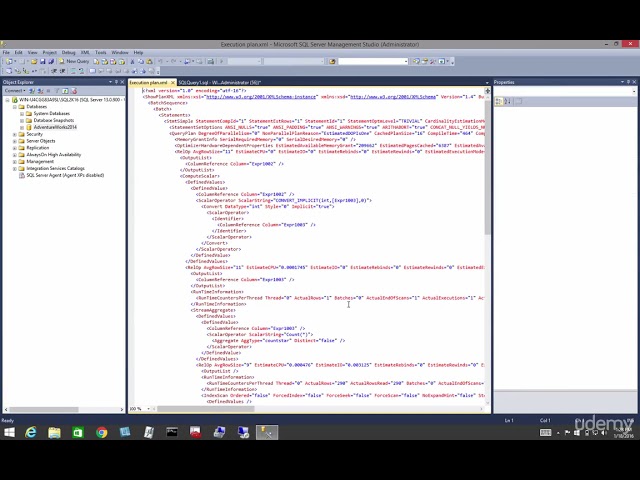This screenshot has height=480, width=640.
Task: Click the New Query toolbar button
Action: 74,61
